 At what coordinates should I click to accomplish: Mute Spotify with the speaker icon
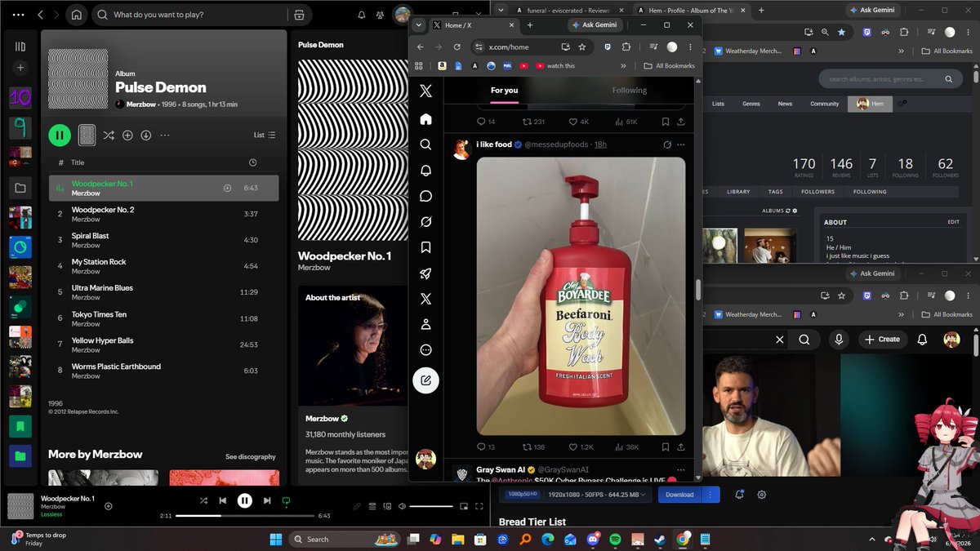401,507
